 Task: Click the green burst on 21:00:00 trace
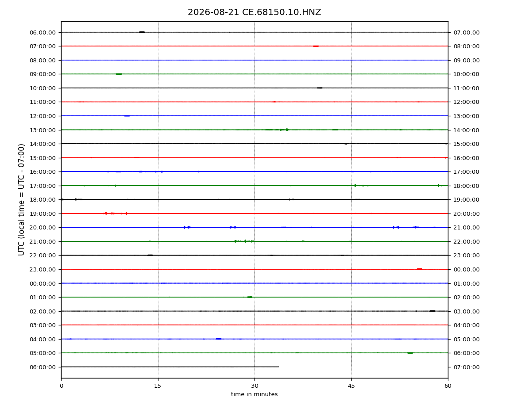[x=244, y=241]
